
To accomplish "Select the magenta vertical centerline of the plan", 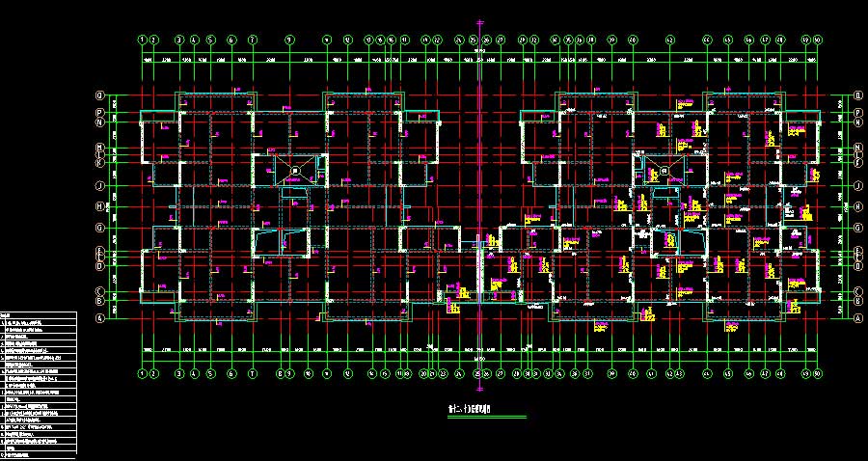I will 478,193.
